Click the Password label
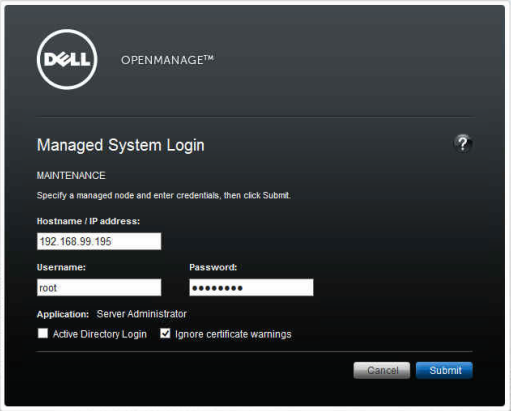511x411 pixels. (213, 267)
